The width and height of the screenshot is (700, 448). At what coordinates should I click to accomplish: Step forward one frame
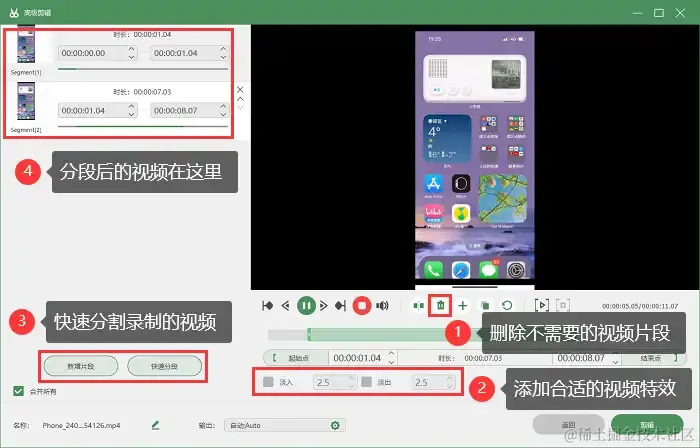pyautogui.click(x=324, y=306)
